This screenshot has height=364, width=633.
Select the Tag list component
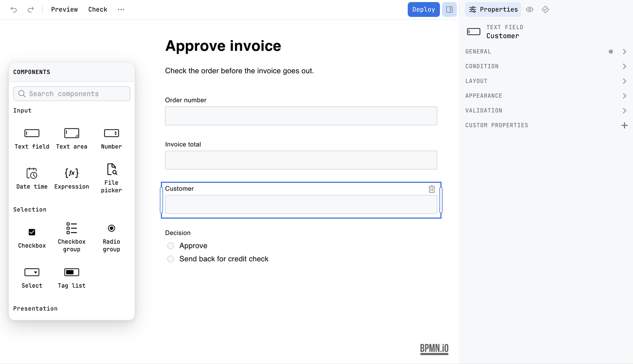coord(72,278)
